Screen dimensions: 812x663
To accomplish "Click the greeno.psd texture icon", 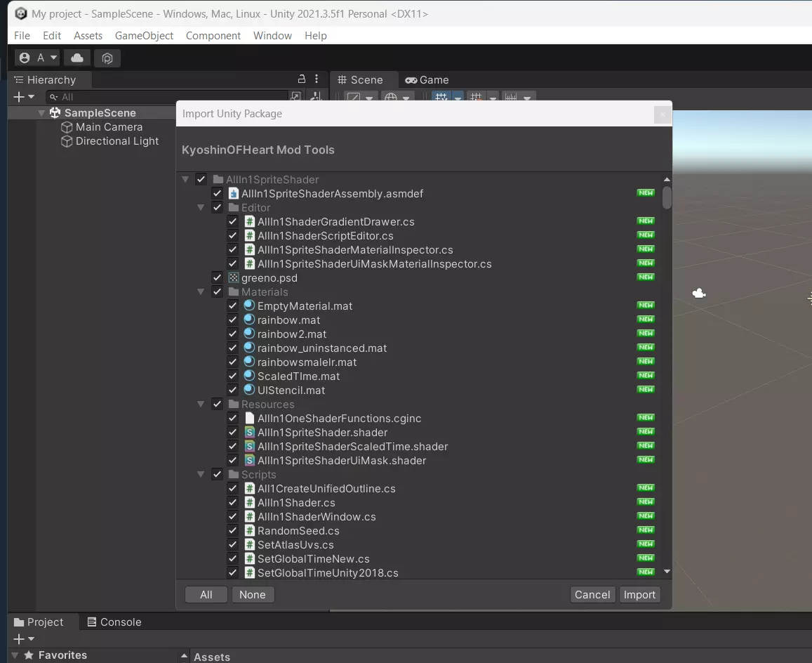I will [234, 278].
